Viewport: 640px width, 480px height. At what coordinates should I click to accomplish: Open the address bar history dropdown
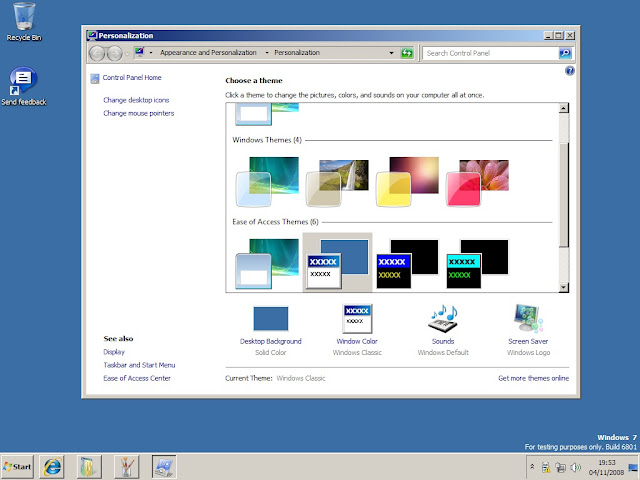pos(391,53)
